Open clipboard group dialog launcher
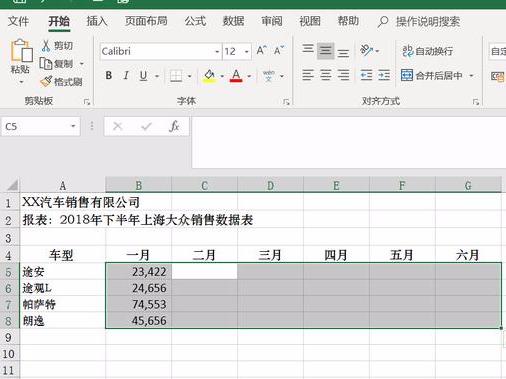 (x=87, y=102)
